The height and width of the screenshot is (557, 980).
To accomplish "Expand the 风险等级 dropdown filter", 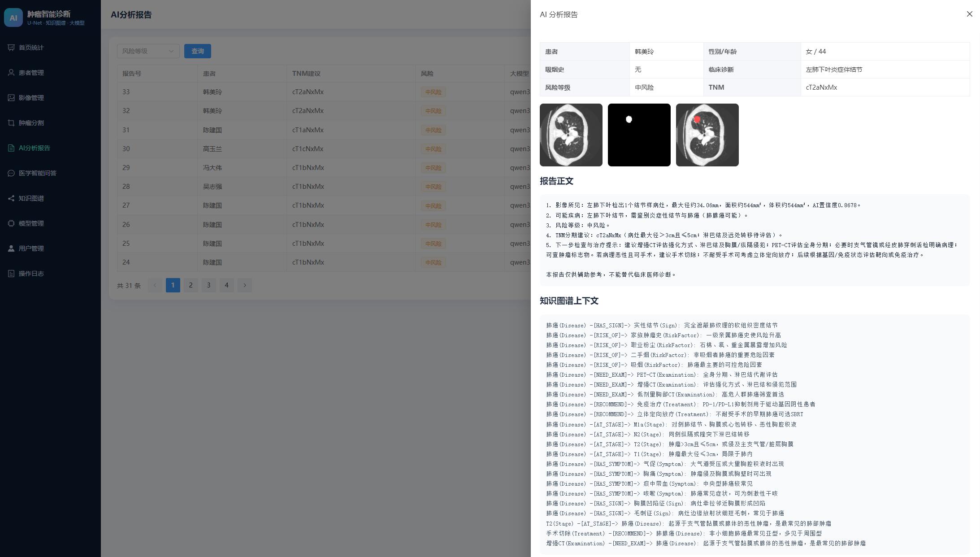I will (148, 51).
